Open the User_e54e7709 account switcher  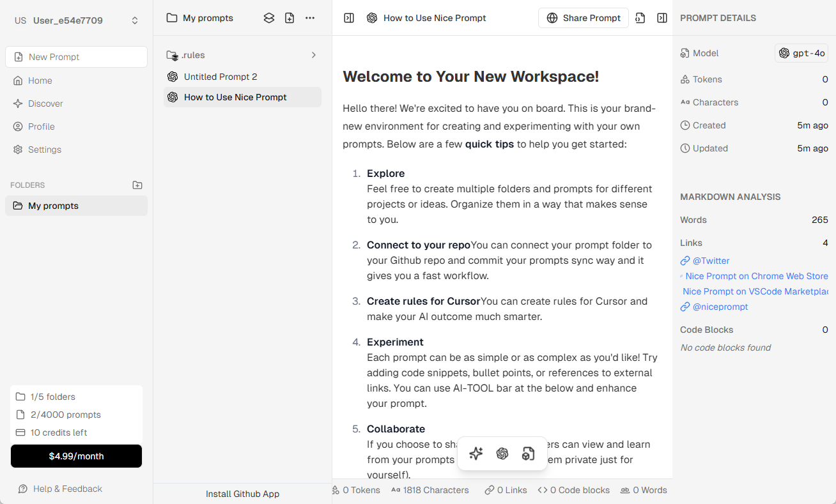click(x=76, y=20)
